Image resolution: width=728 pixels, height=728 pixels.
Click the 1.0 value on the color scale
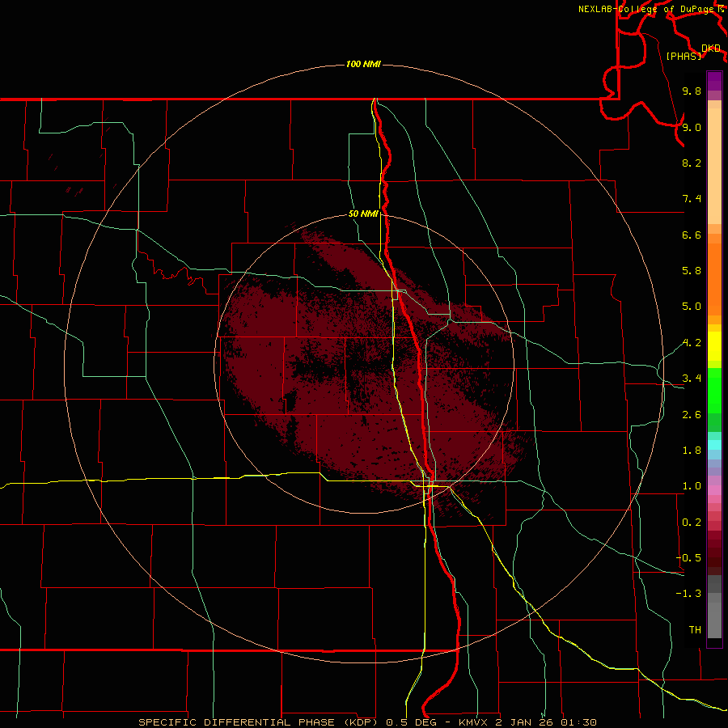pyautogui.click(x=692, y=486)
